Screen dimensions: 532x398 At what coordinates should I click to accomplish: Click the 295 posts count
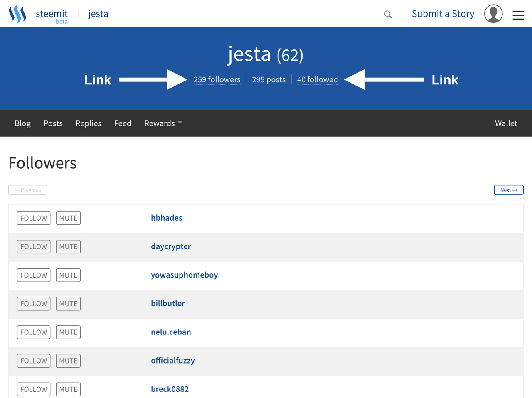tap(269, 79)
